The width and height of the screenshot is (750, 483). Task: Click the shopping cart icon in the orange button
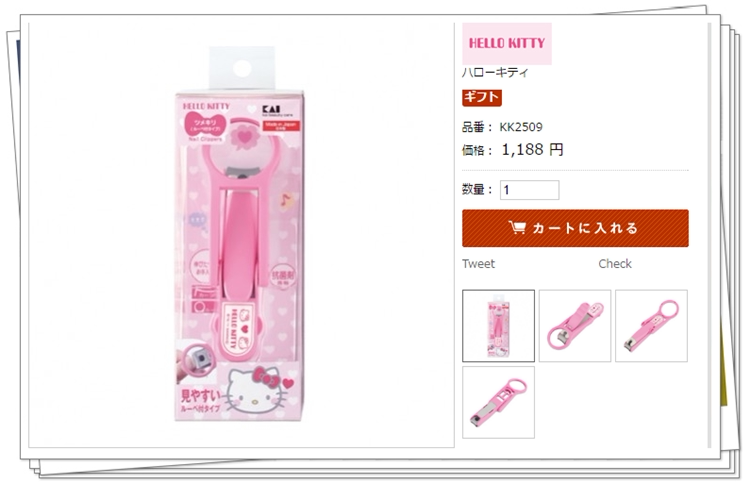coord(517,228)
